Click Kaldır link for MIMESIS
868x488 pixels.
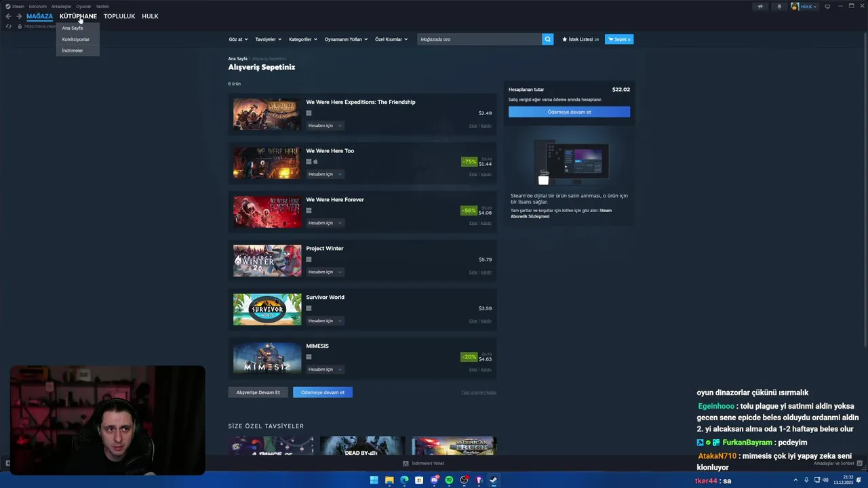(486, 369)
